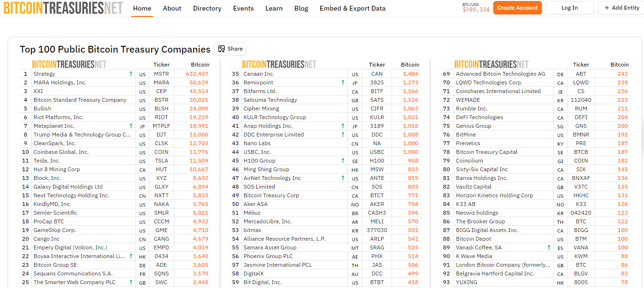Click the green arrow next to Vanadi Coffee, SA
The width and height of the screenshot is (644, 288).
549,247
